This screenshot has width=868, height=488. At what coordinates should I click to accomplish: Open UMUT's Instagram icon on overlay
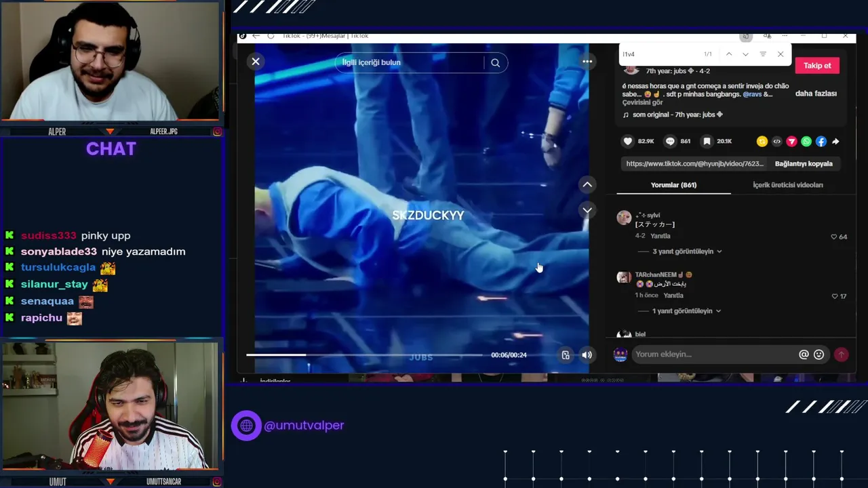(217, 482)
